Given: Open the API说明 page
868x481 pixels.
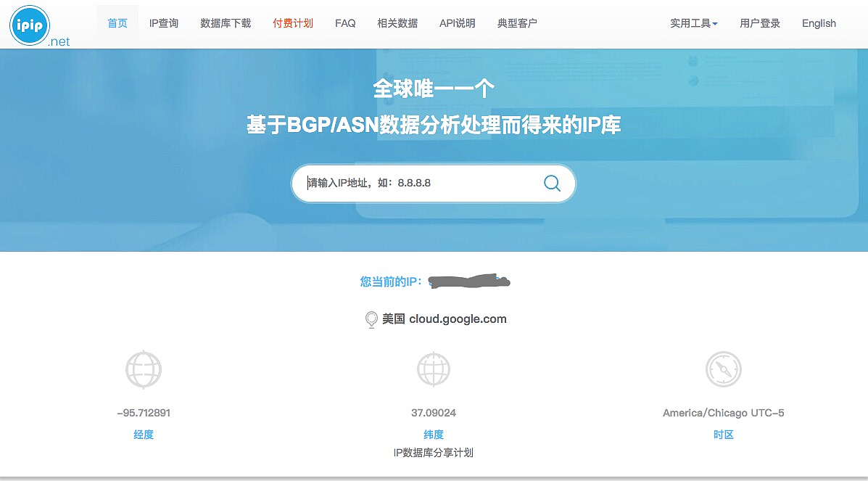Looking at the screenshot, I should pyautogui.click(x=458, y=23).
